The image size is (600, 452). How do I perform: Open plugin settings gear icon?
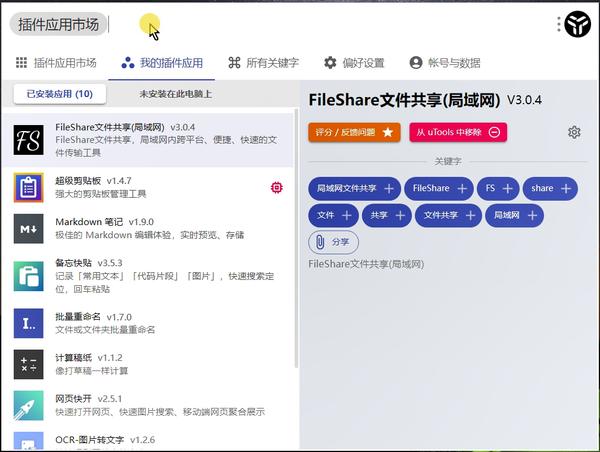[x=574, y=132]
